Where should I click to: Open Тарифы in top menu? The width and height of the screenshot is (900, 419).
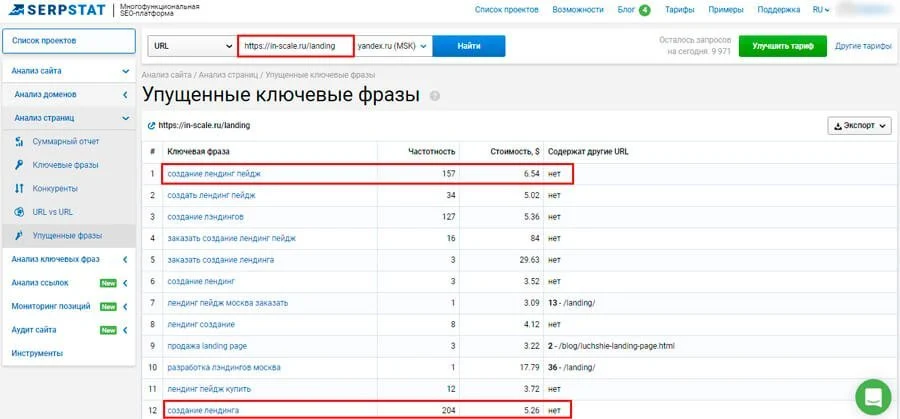click(x=680, y=10)
